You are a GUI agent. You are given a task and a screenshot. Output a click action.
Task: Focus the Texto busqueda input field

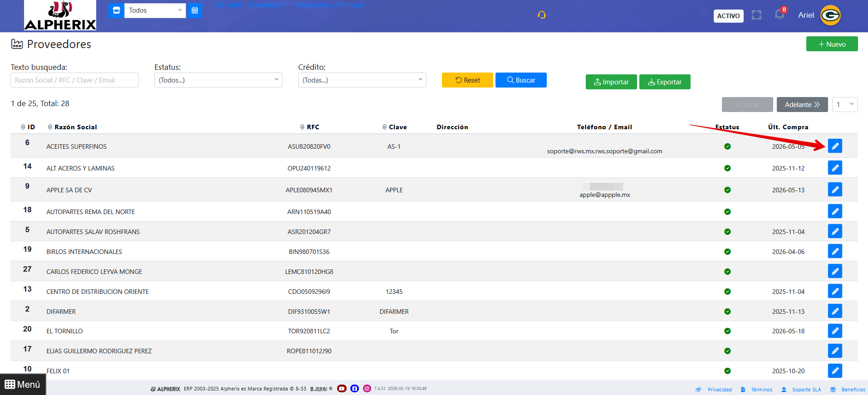74,80
